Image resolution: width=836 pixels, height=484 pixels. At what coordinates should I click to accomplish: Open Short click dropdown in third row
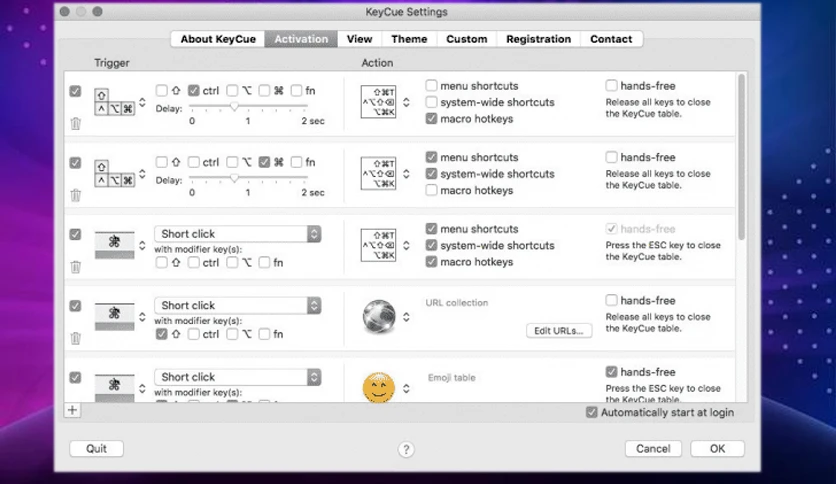[x=238, y=234]
